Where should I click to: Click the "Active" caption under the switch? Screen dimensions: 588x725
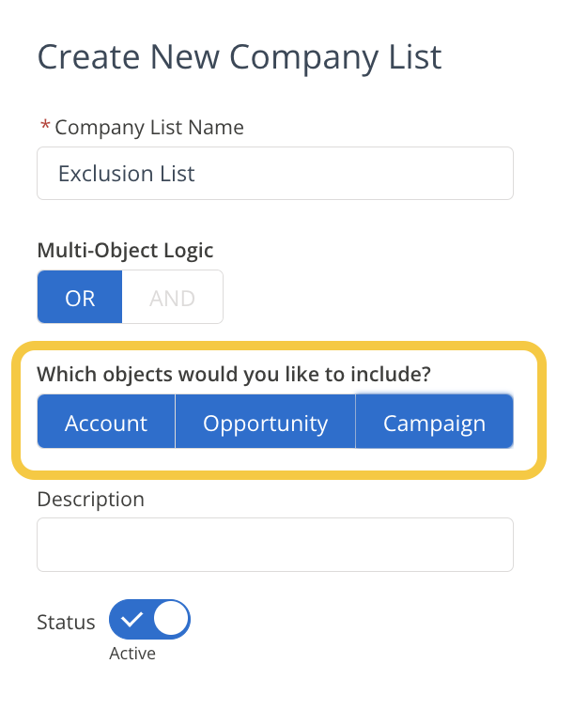coord(132,654)
